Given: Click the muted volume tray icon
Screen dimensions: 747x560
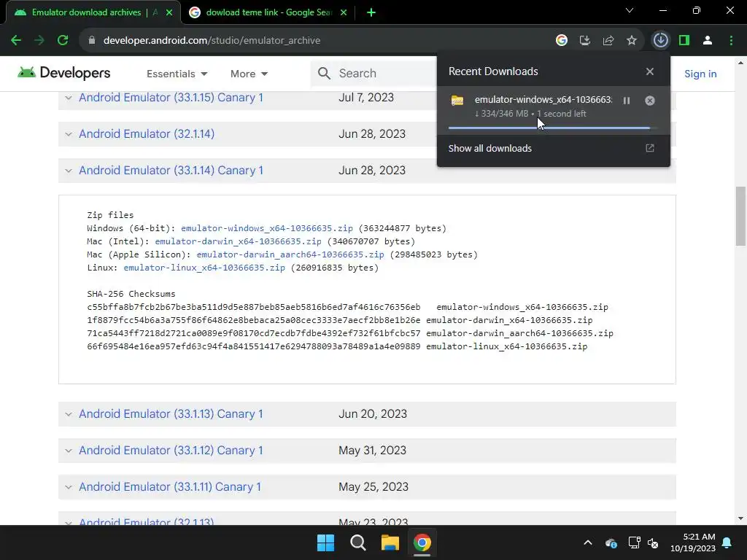Looking at the screenshot, I should (x=653, y=542).
